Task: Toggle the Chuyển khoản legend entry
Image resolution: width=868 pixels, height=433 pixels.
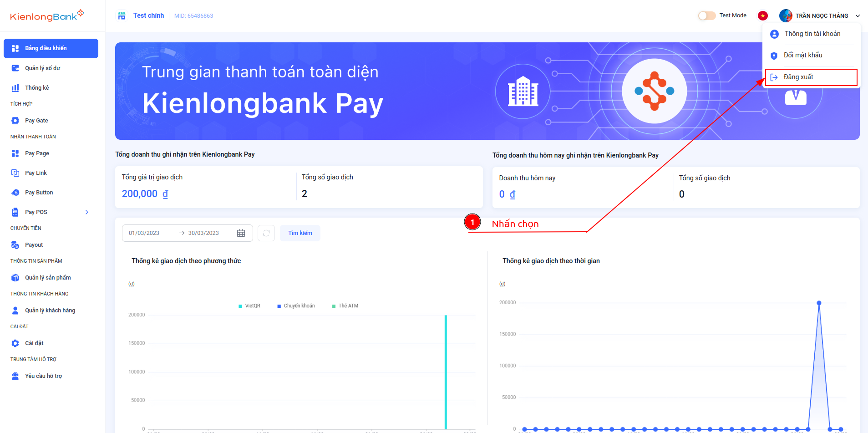Action: tap(296, 306)
